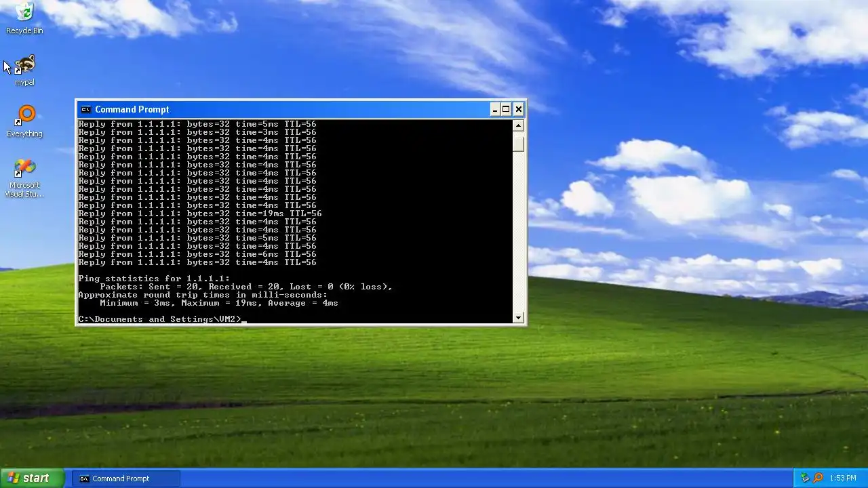Image resolution: width=868 pixels, height=488 pixels.
Task: Click the C:\Documents and Settings\VM2> prompt
Action: (x=159, y=319)
